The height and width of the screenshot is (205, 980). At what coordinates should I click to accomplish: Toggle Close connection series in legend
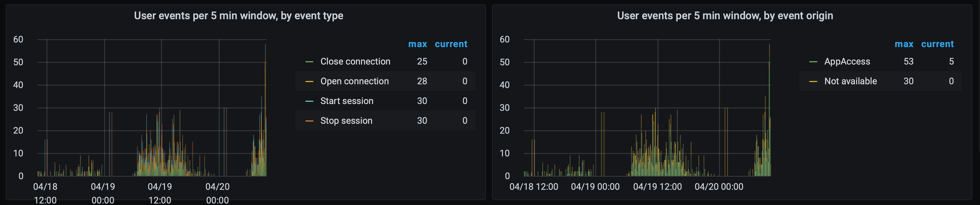(x=355, y=61)
